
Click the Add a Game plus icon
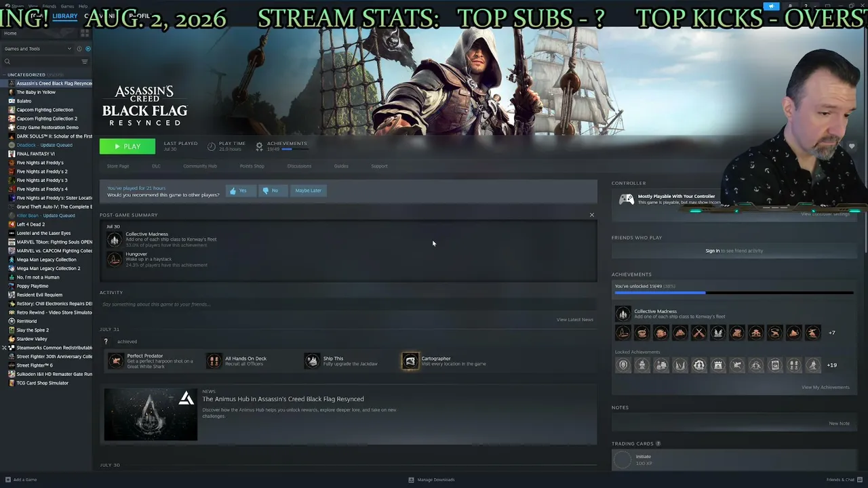(7, 480)
